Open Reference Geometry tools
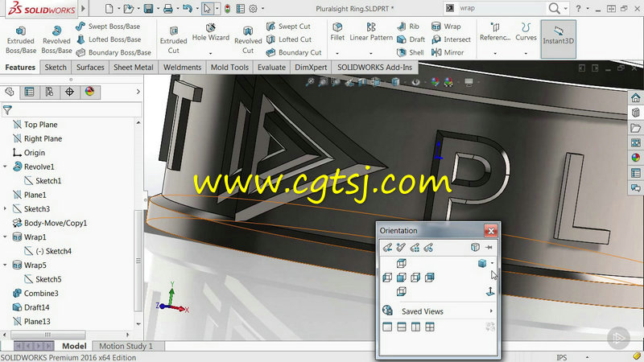The height and width of the screenshot is (362, 644). [x=495, y=32]
